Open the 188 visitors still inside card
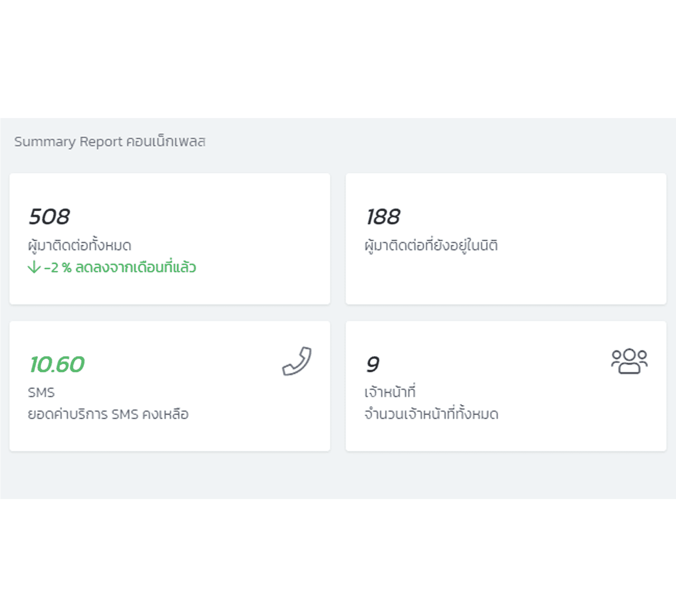 click(x=506, y=239)
